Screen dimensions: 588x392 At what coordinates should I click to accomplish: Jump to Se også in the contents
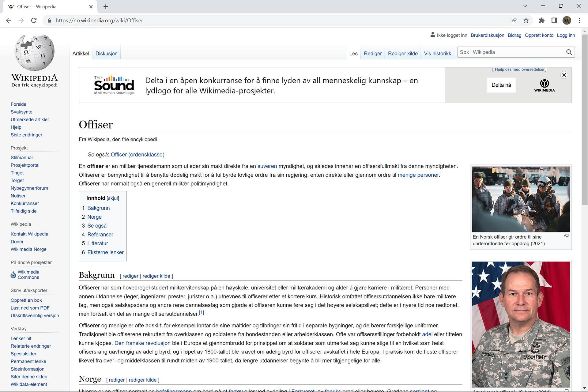point(97,226)
